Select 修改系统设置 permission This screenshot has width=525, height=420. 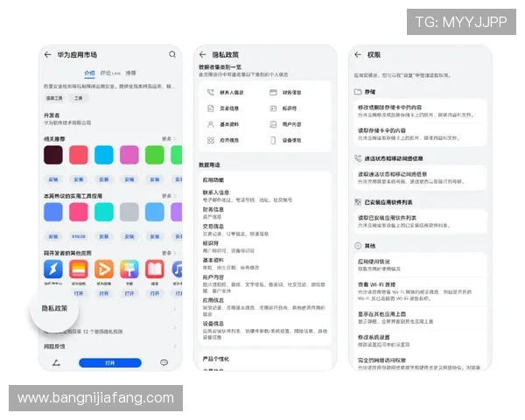click(x=420, y=340)
